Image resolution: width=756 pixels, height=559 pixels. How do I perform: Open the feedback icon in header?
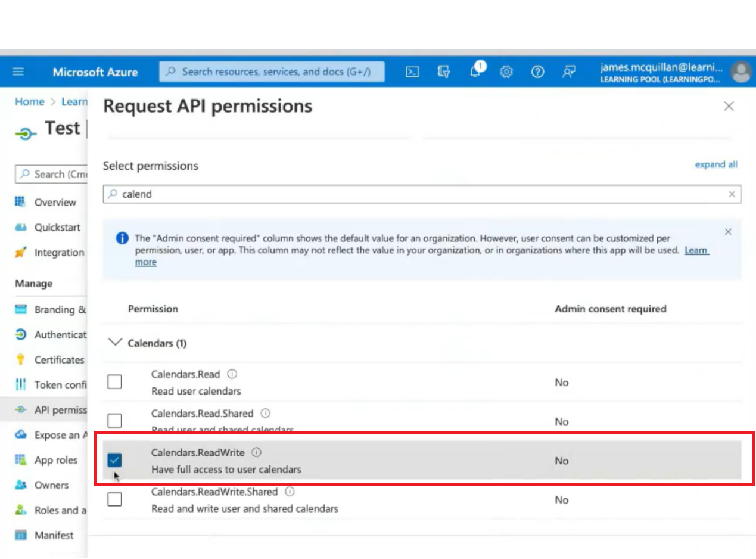click(569, 72)
